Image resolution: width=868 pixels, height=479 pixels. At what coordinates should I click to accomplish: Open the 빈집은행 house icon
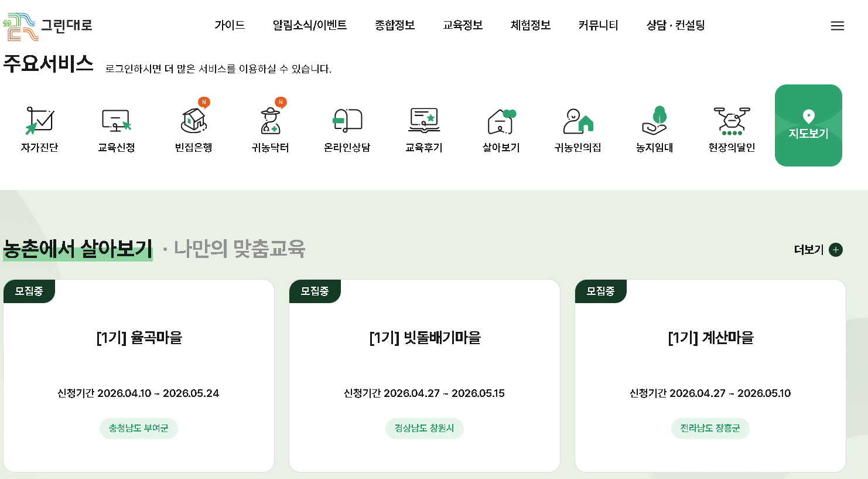click(x=194, y=120)
